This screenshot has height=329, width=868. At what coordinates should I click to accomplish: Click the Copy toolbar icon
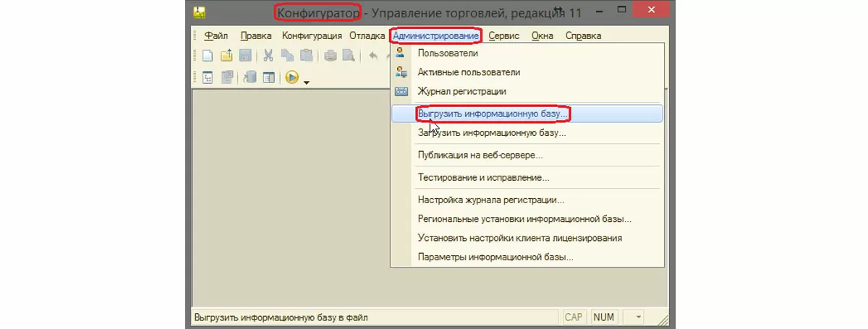(287, 56)
